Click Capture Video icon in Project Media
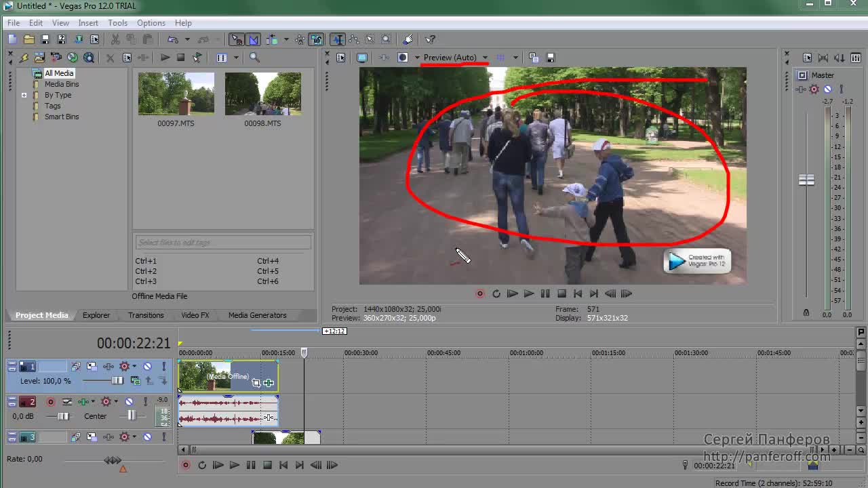 point(56,58)
